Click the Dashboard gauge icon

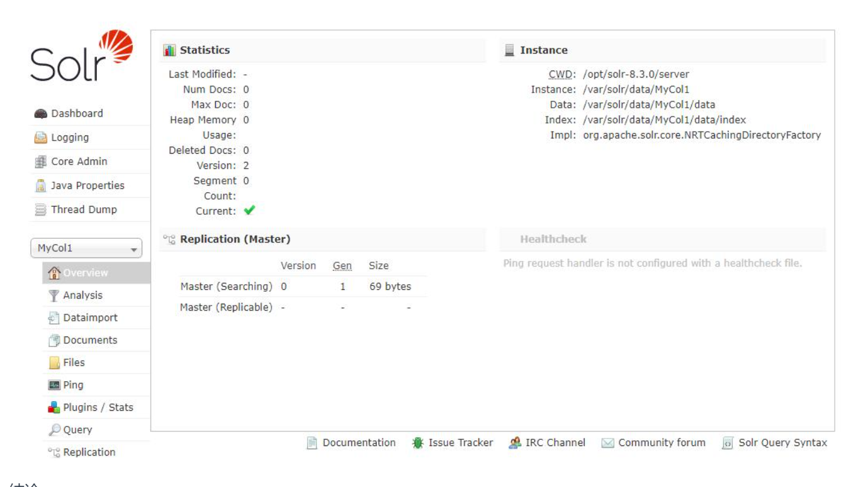point(40,114)
